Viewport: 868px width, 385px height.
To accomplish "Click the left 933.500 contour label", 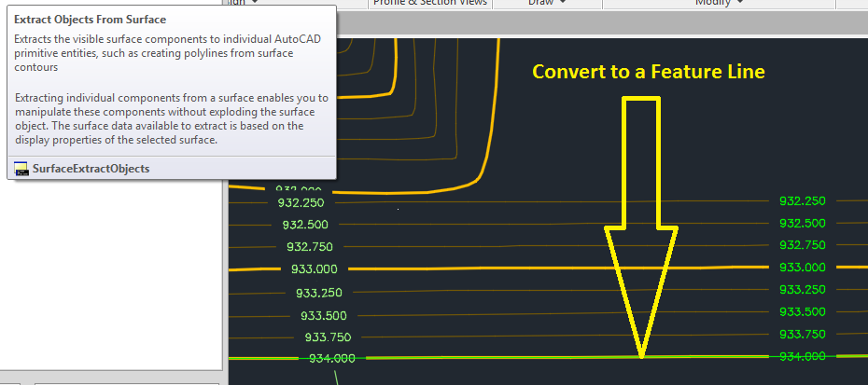I will pos(324,316).
